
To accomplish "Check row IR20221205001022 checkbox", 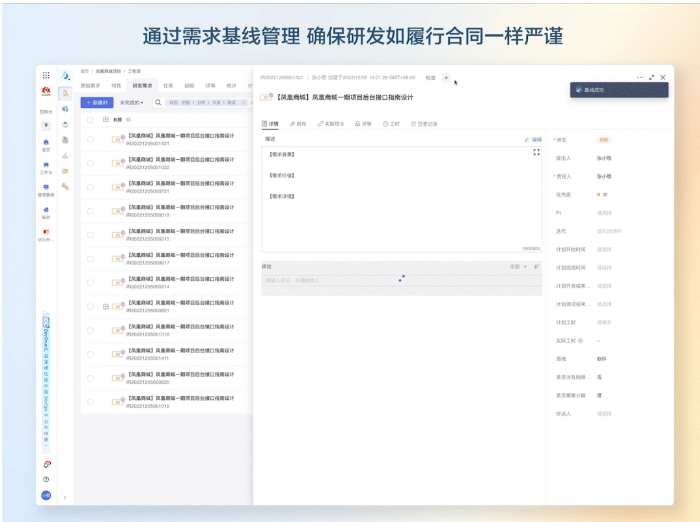I will pyautogui.click(x=90, y=163).
